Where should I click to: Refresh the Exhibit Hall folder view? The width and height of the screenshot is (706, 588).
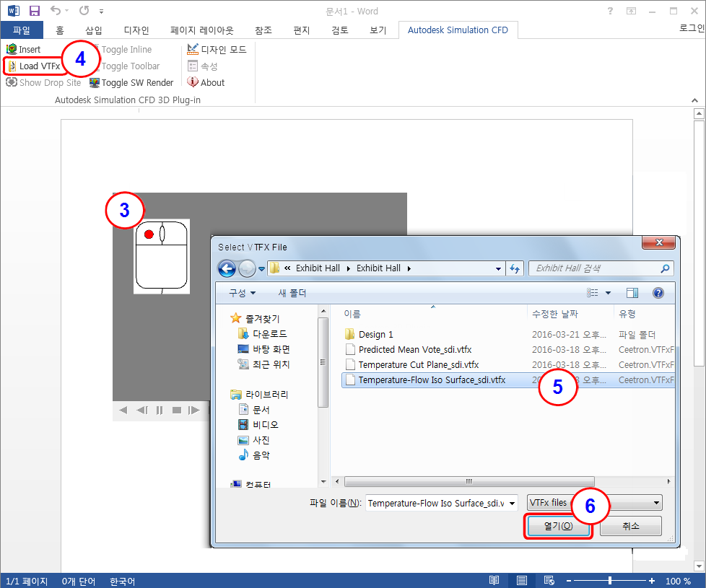coord(515,268)
